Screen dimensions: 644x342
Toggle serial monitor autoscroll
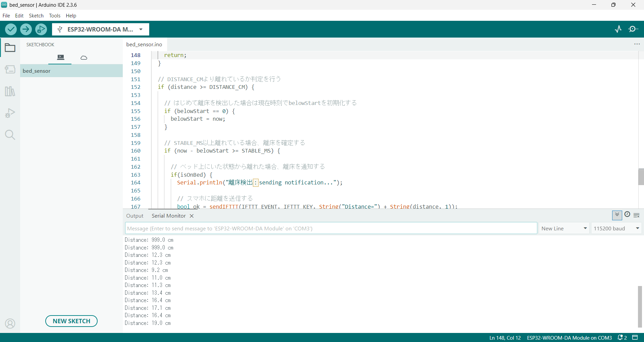pos(617,215)
